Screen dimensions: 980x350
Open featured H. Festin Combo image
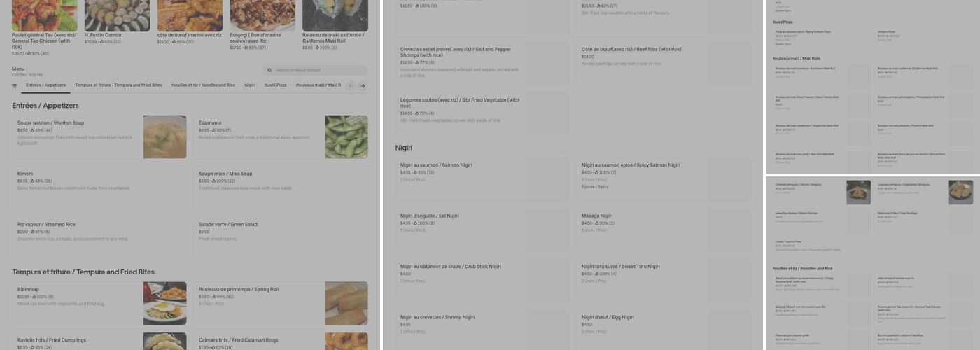pyautogui.click(x=117, y=15)
